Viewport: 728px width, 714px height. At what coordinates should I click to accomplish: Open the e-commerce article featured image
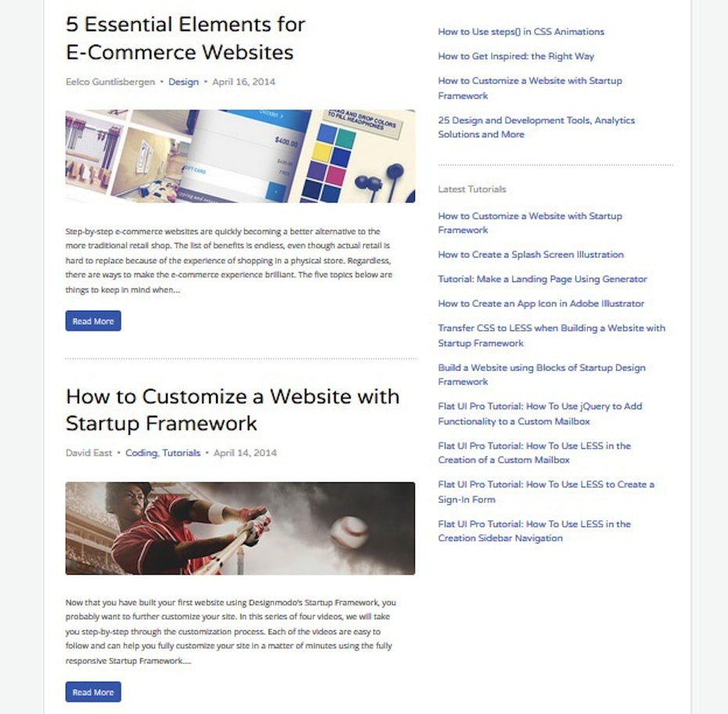(x=240, y=156)
